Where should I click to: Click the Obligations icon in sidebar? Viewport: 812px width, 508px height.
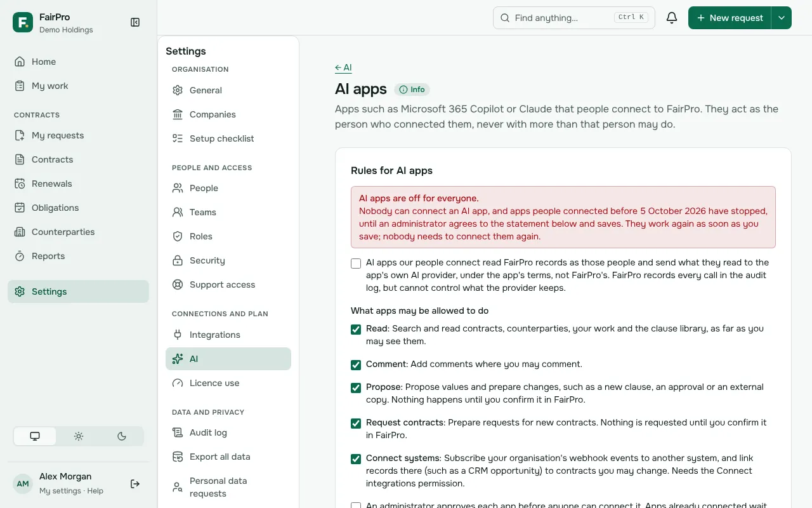pyautogui.click(x=20, y=208)
